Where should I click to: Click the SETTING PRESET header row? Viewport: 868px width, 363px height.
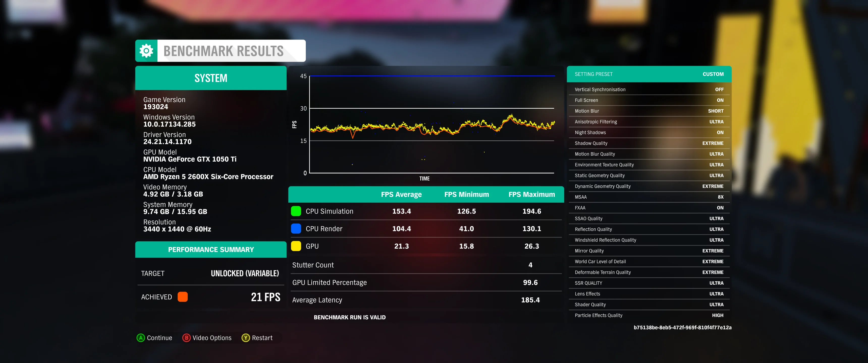649,74
